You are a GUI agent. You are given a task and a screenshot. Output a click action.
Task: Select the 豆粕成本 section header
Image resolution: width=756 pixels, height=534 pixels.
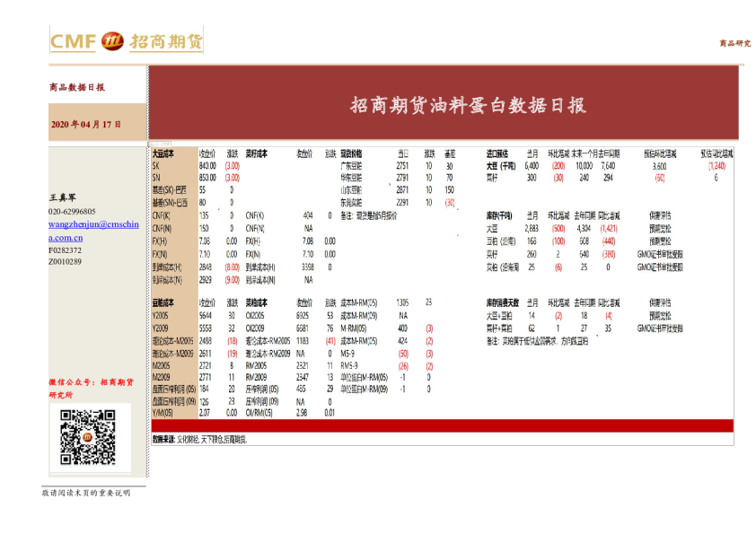pyautogui.click(x=165, y=302)
